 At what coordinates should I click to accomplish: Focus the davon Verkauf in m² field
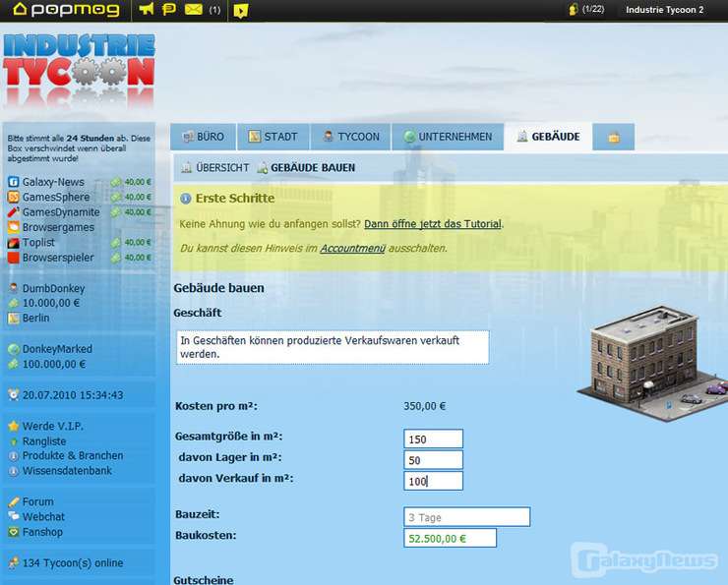[x=433, y=481]
